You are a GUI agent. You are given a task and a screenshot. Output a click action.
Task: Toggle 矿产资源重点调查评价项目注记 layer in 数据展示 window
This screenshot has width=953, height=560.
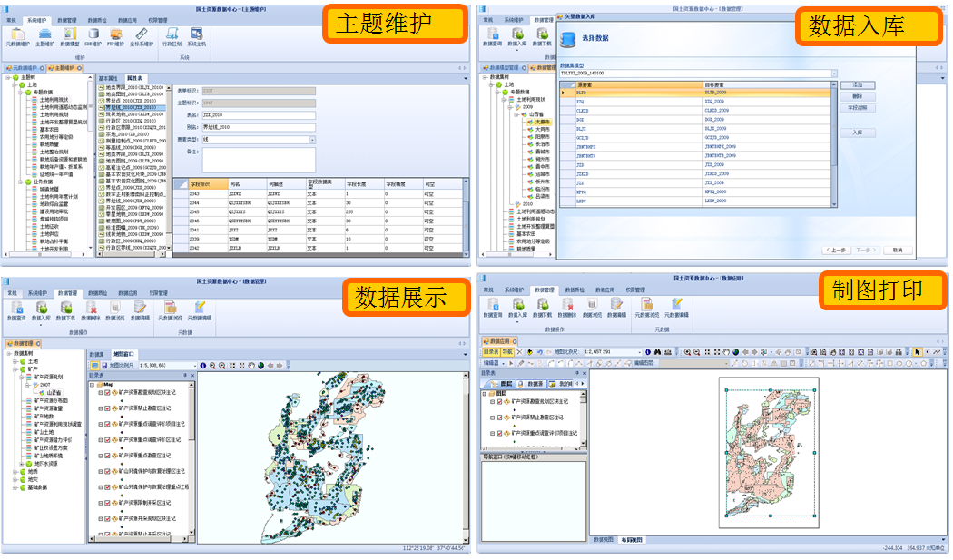tap(107, 424)
